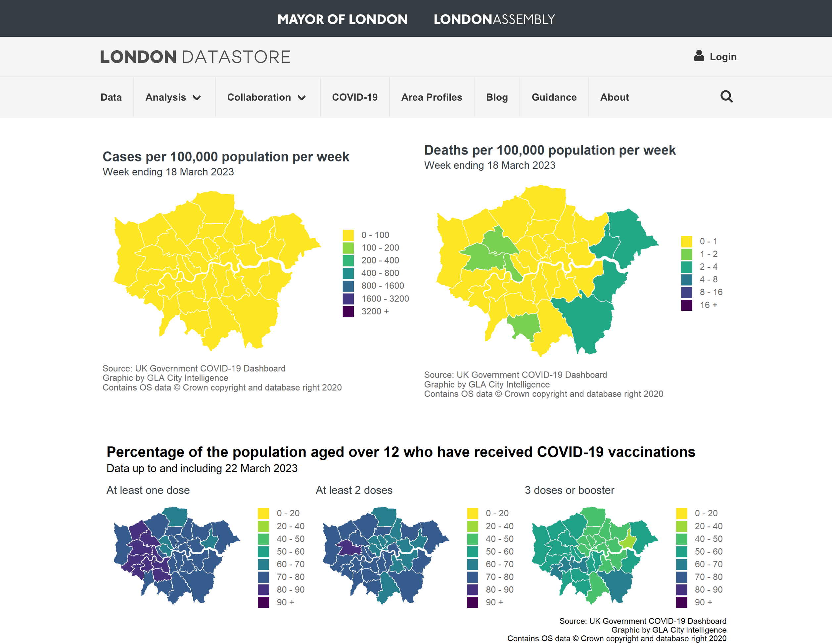Viewport: 832px width, 644px height.
Task: Open the COVID-19 menu item
Action: (x=355, y=97)
